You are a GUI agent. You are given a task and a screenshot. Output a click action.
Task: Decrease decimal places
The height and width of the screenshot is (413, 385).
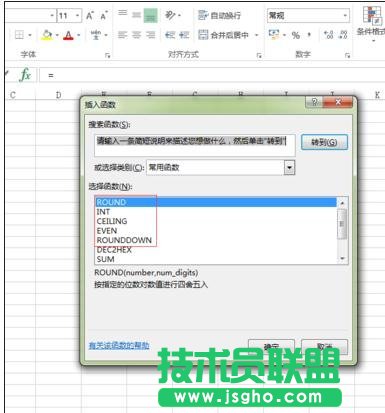(x=343, y=35)
